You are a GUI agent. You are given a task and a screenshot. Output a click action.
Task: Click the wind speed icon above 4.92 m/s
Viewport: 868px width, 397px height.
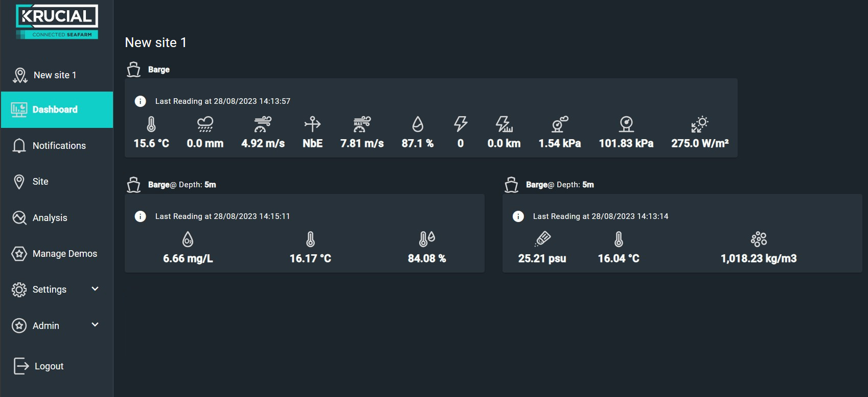263,124
